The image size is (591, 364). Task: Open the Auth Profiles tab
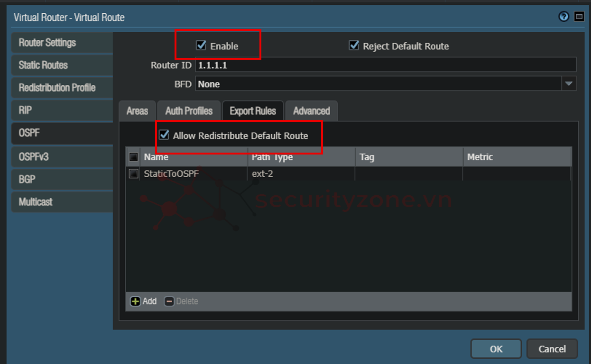point(189,111)
